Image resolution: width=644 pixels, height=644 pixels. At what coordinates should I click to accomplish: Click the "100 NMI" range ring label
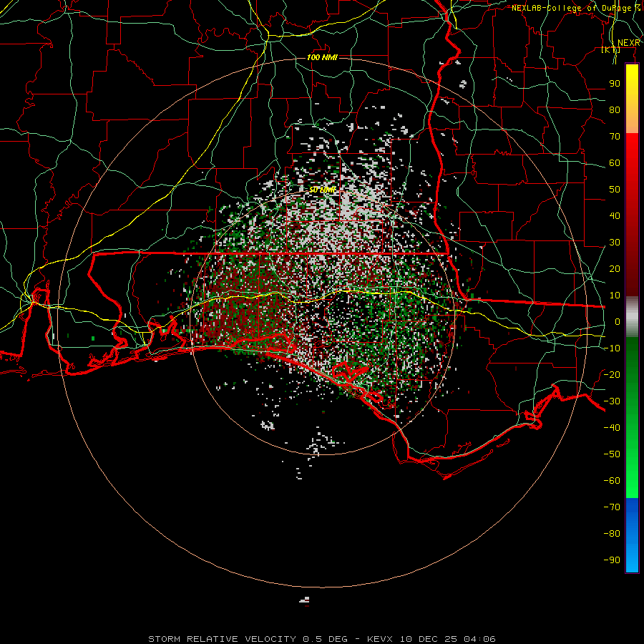(x=322, y=57)
